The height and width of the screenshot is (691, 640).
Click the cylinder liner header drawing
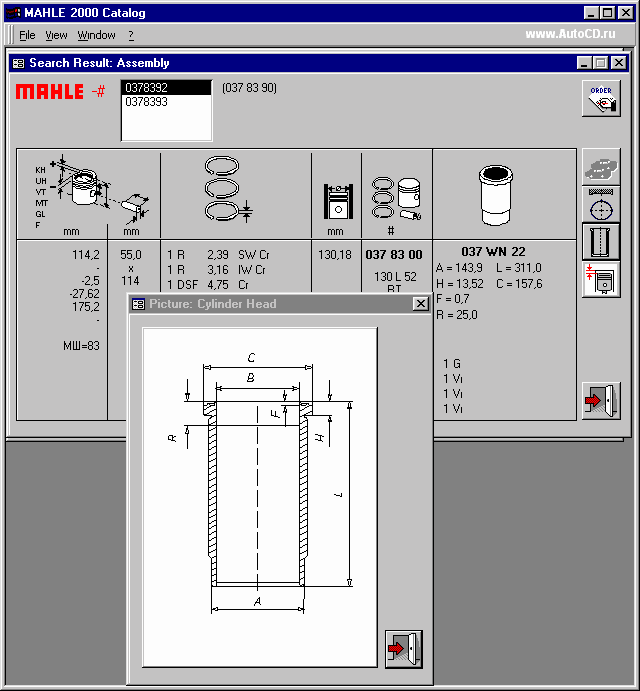point(495,195)
